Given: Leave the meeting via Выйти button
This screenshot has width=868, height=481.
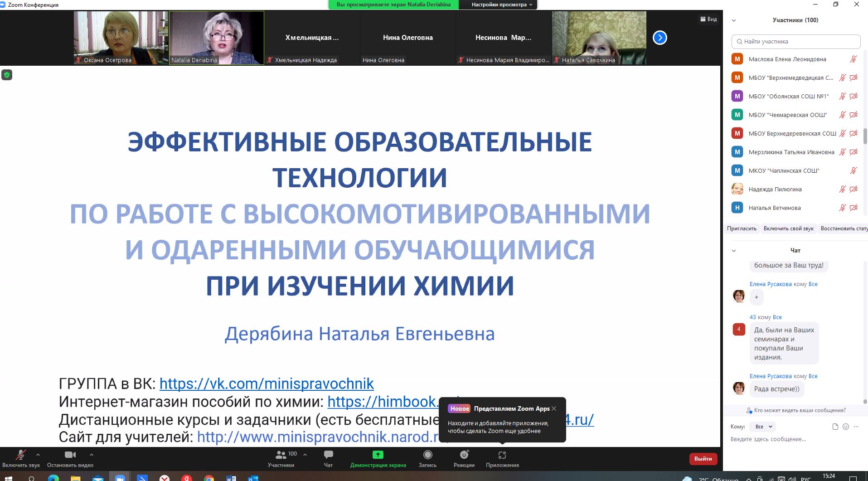Looking at the screenshot, I should [x=703, y=459].
